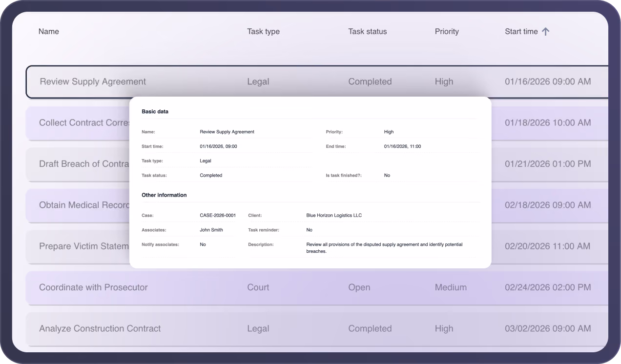Click the 02/20/2026 11:00 AM start time

coord(548,246)
